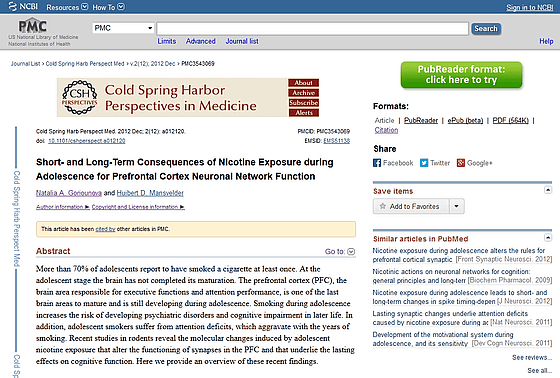Viewport: 560px width, 378px height.
Task: Go to v.2(12); 2012 Dec breadcrumb
Action: pos(152,64)
